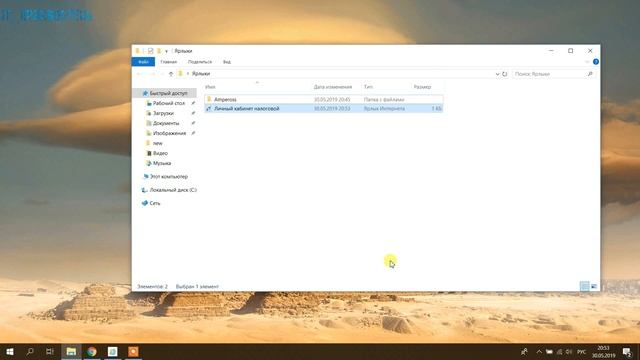
Task: Click the orange recorder app on taskbar
Action: (133, 351)
